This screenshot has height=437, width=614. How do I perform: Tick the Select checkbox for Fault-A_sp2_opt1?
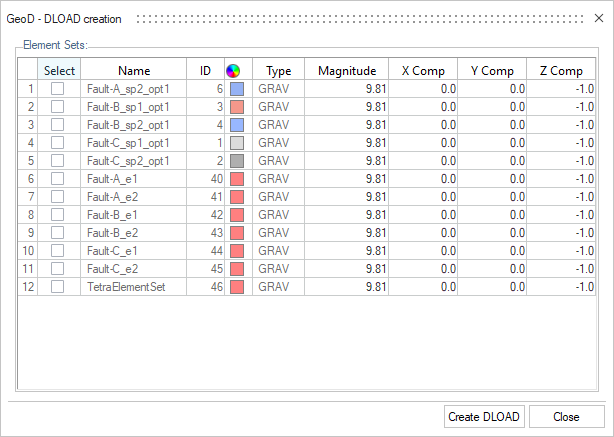click(58, 89)
